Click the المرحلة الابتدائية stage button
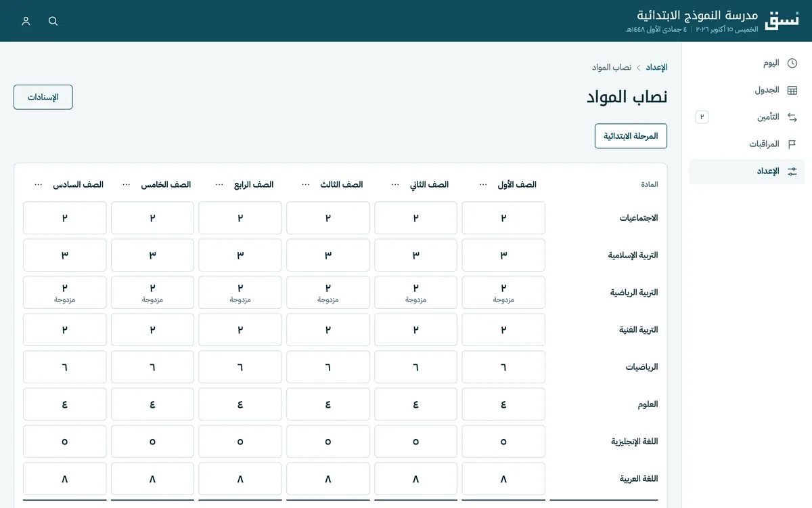812x508 pixels. point(631,136)
